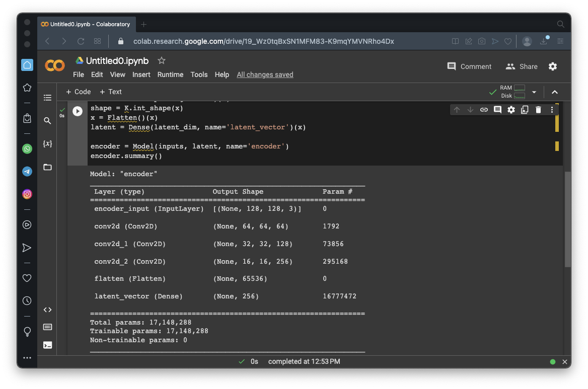The height and width of the screenshot is (389, 588).
Task: Open Find and replace search panel
Action: click(x=47, y=121)
